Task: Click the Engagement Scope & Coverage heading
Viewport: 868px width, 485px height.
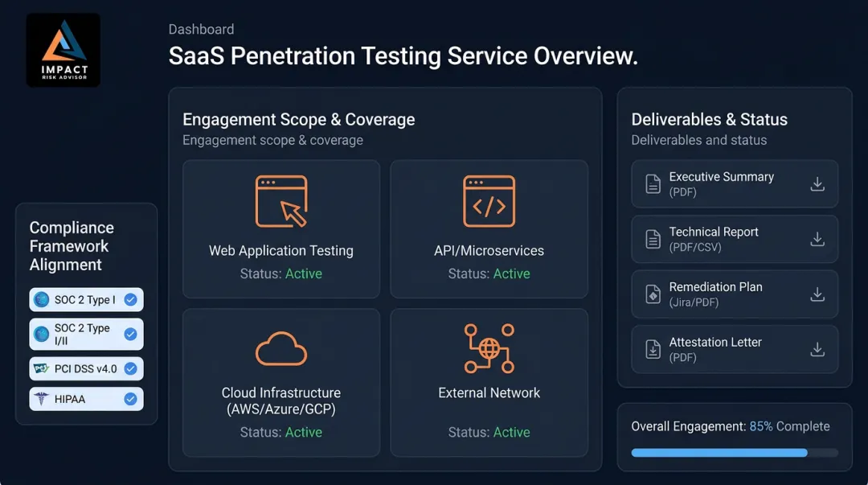Action: point(299,120)
